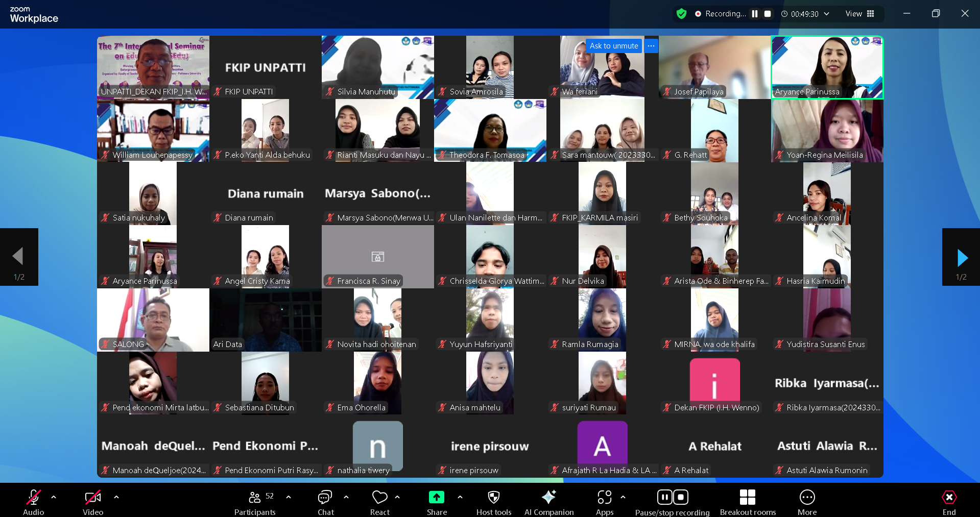Click the Ari Data video tile
Image resolution: width=980 pixels, height=517 pixels.
[x=266, y=320]
